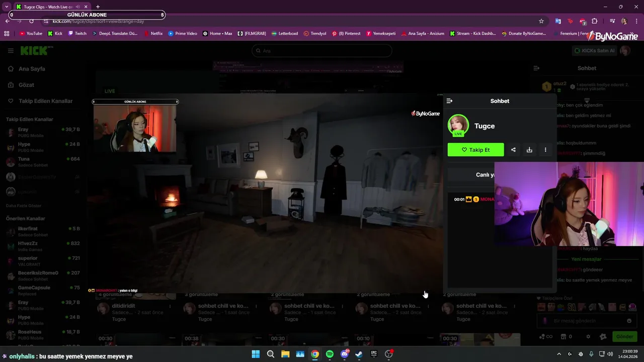Open user profile avatar in header
Screen dimensions: 644x362
click(x=625, y=51)
